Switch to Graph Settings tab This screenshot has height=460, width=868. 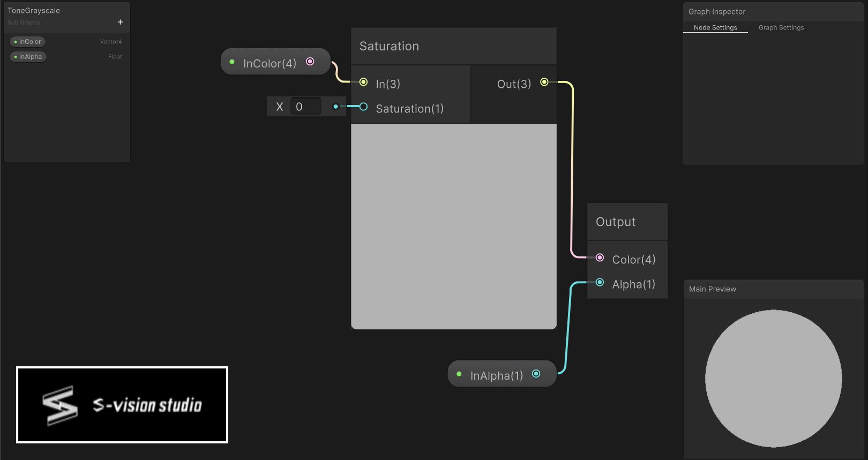[781, 27]
